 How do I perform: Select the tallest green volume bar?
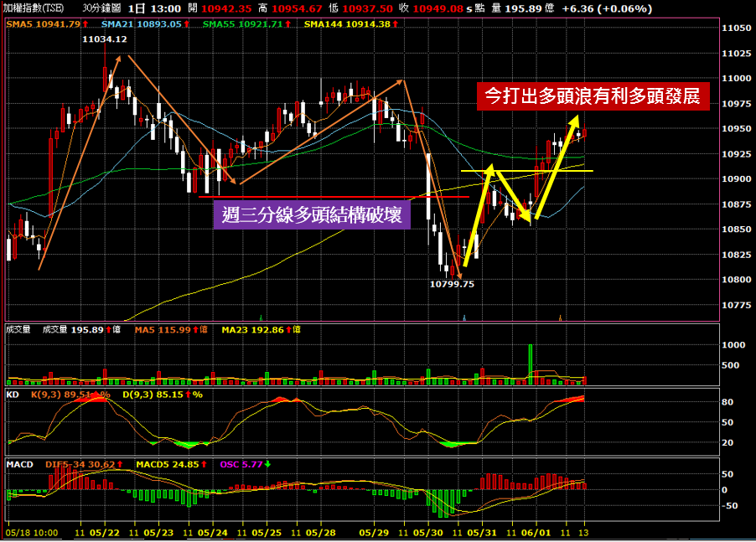pyautogui.click(x=530, y=364)
